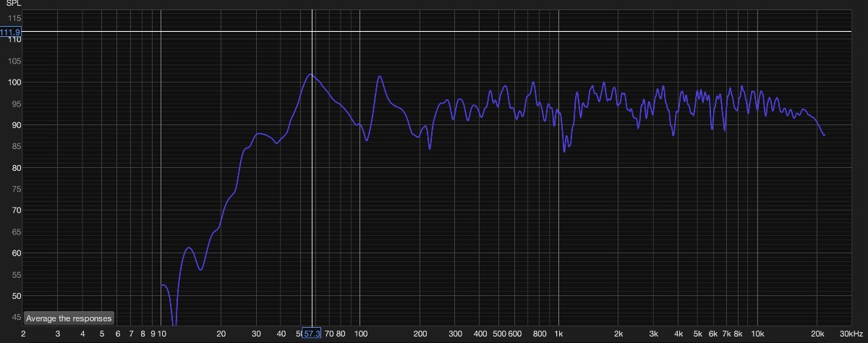868x343 pixels.
Task: Click the 2k frequency axis label
Action: 618,334
